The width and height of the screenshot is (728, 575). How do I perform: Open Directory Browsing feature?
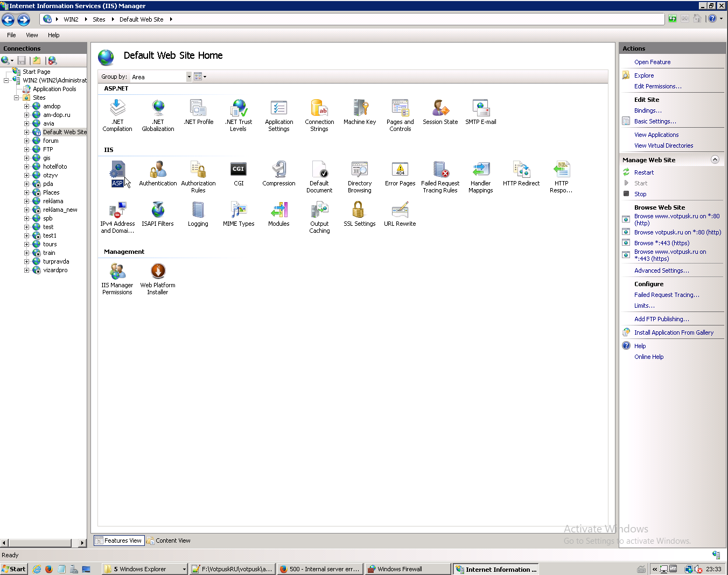[x=360, y=176]
